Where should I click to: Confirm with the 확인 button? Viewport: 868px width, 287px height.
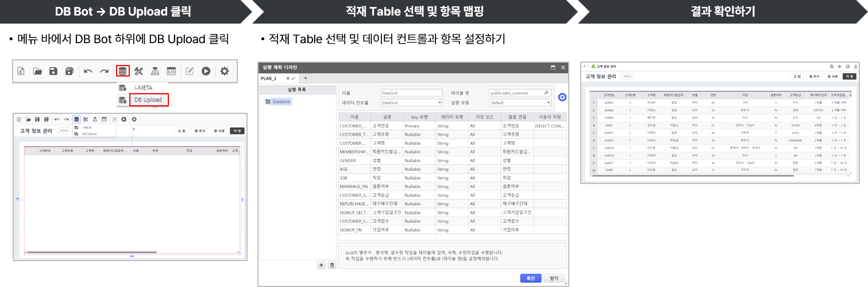pyautogui.click(x=530, y=278)
